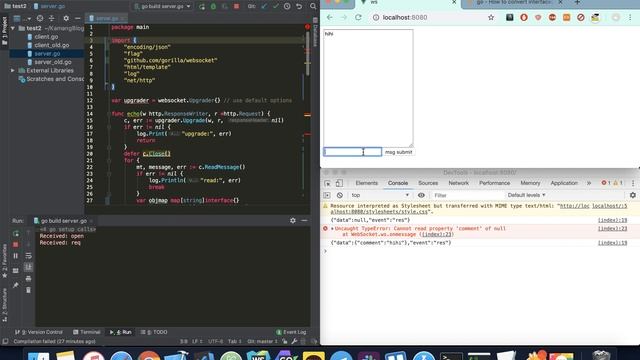Screen dimensions: 640x360
Task: Open DevTools console settings gear
Action: (633, 195)
